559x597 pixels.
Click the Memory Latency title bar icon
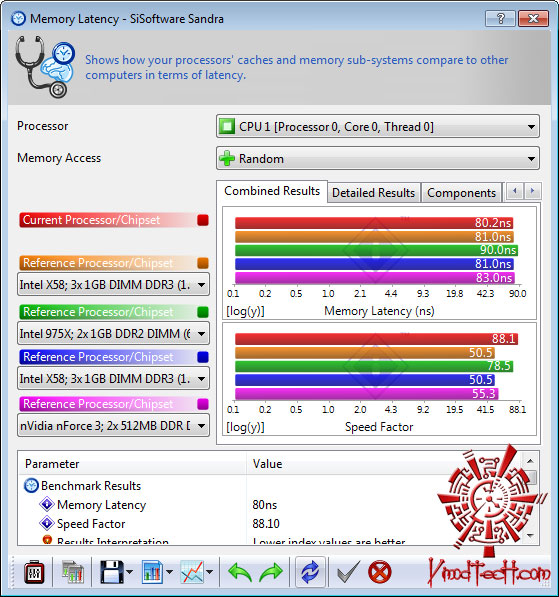coord(18,18)
